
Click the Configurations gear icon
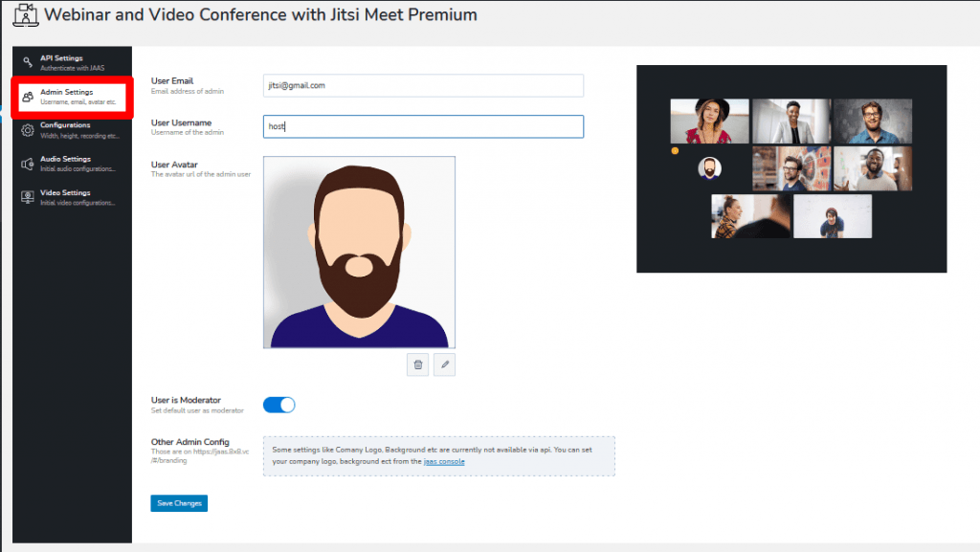click(28, 130)
